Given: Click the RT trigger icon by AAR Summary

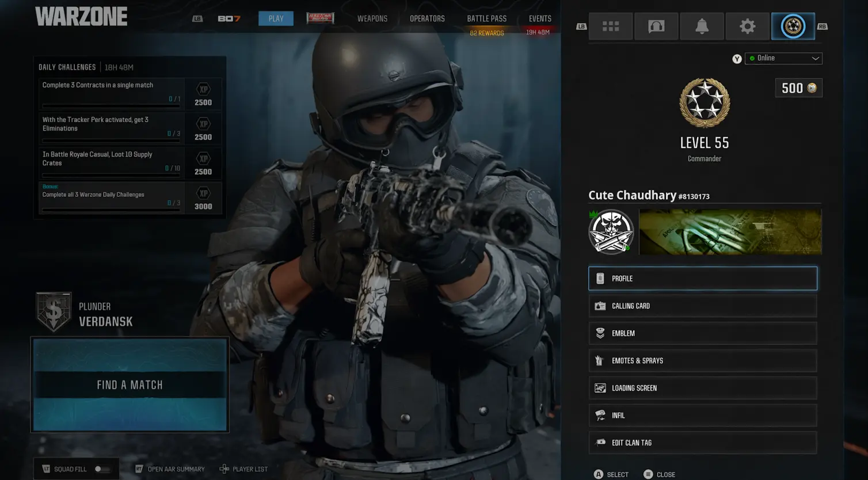Looking at the screenshot, I should click(x=139, y=469).
